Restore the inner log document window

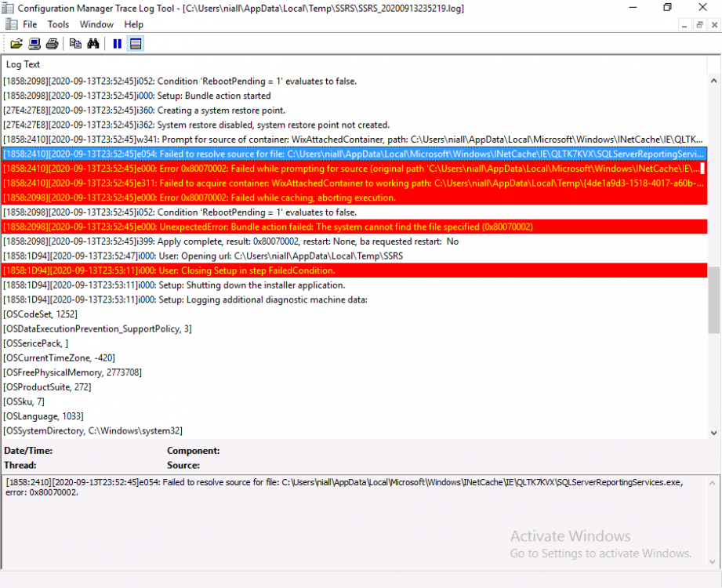(699, 25)
